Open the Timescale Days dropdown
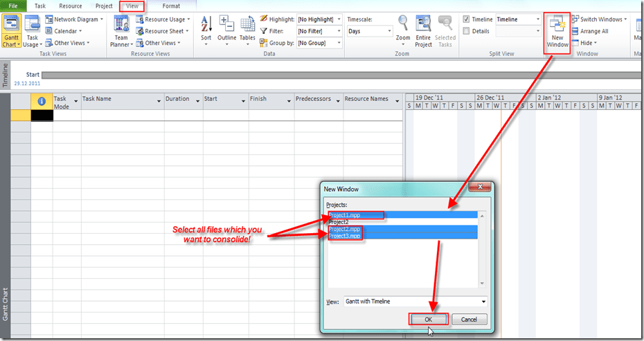Screen dimensions: 644x341 tap(388, 32)
